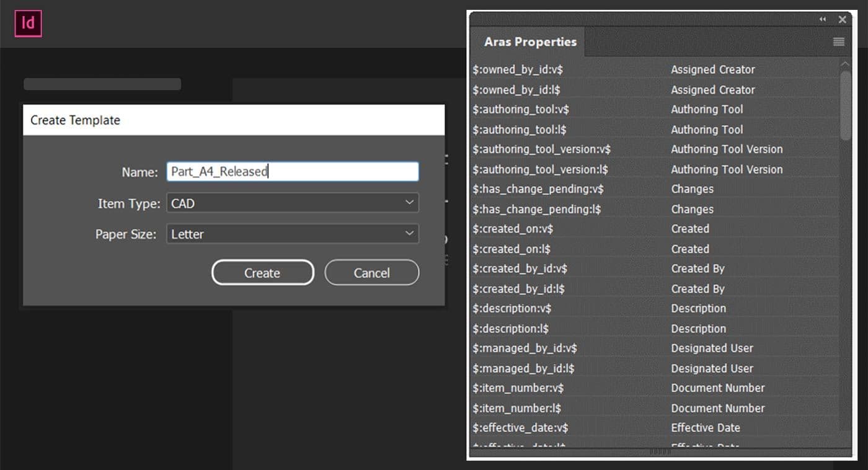
Task: Select the $:has_change_pending:v$ property
Action: pyautogui.click(x=655, y=189)
